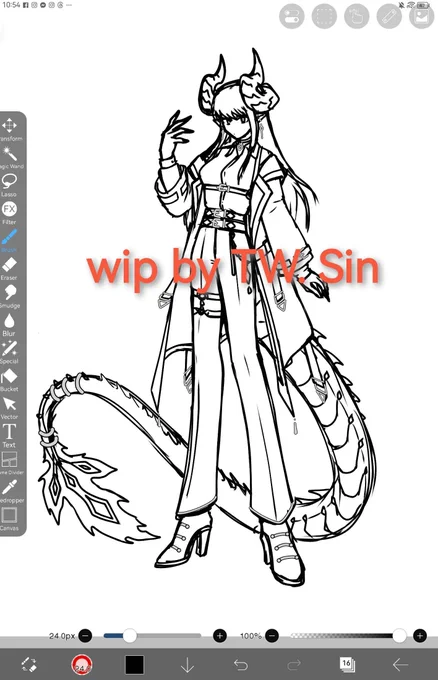
Task: Select the Bucket fill tool
Action: [x=9, y=380]
